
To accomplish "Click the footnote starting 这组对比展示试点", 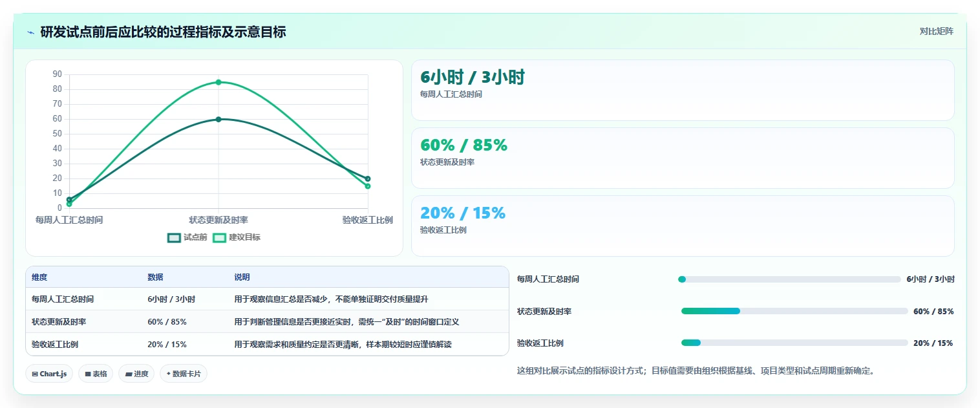I will pos(696,371).
